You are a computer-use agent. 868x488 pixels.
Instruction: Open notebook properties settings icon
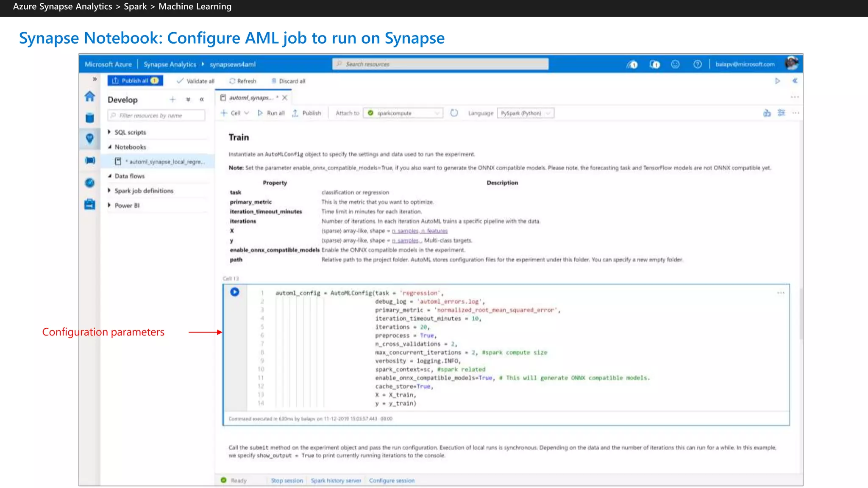click(782, 113)
